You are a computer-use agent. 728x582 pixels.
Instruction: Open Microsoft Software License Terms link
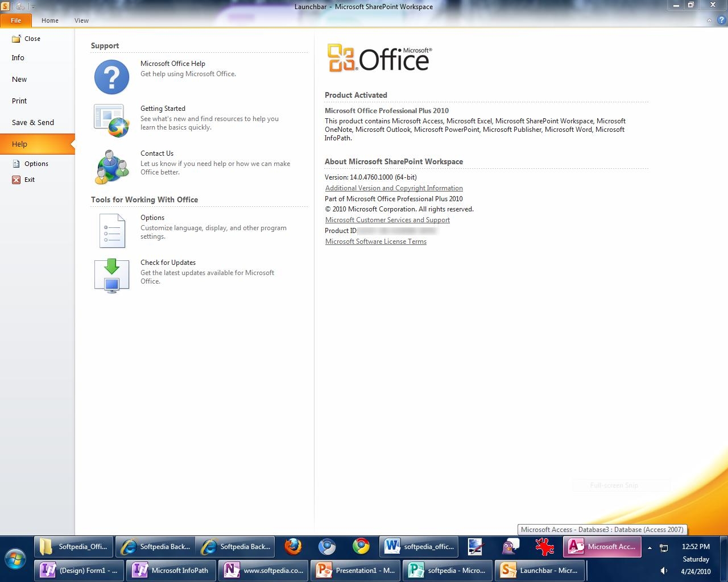coord(376,242)
